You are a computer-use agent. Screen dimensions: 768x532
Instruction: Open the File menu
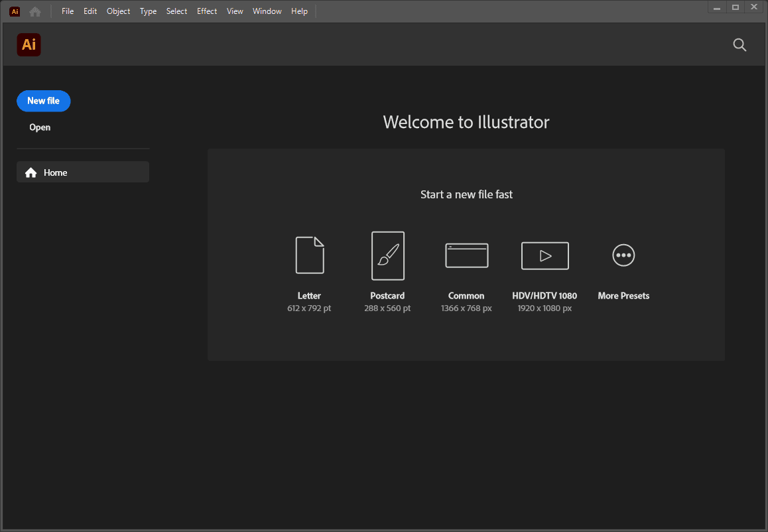[x=68, y=11]
